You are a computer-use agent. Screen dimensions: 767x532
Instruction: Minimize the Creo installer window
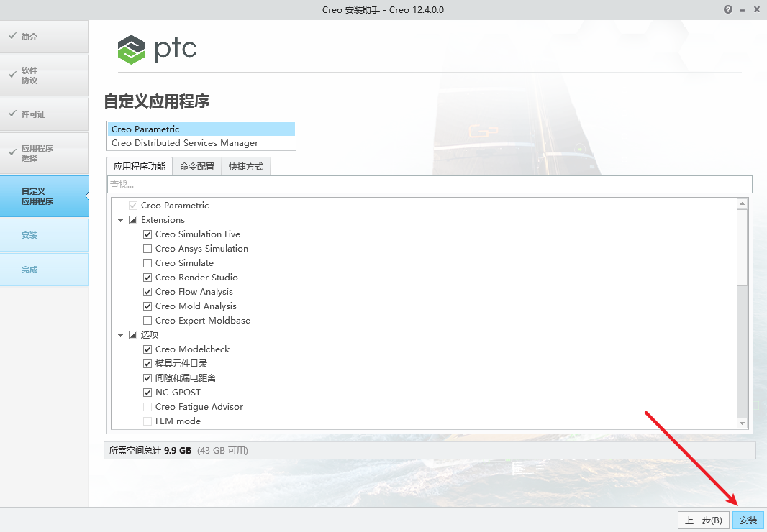click(x=742, y=9)
